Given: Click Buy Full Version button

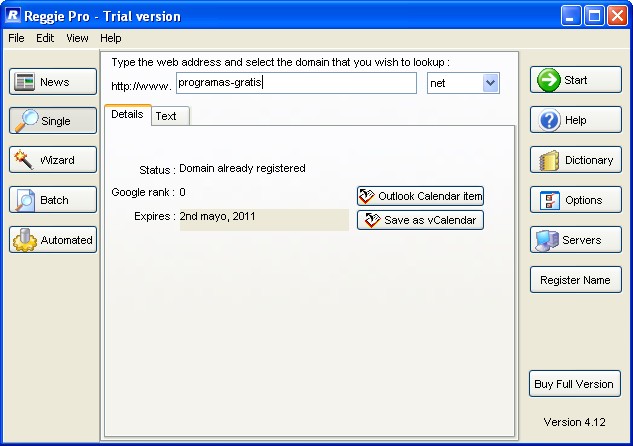Looking at the screenshot, I should [x=574, y=383].
